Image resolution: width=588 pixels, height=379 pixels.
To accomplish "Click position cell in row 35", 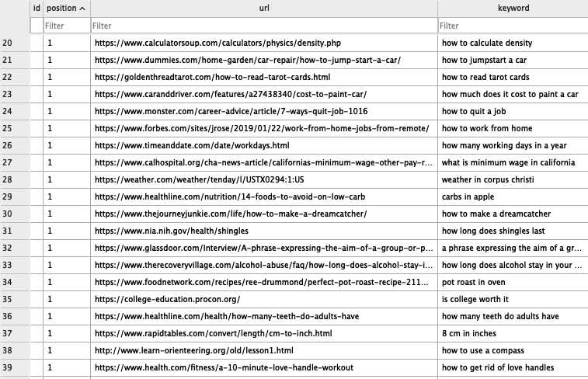I will click(66, 299).
